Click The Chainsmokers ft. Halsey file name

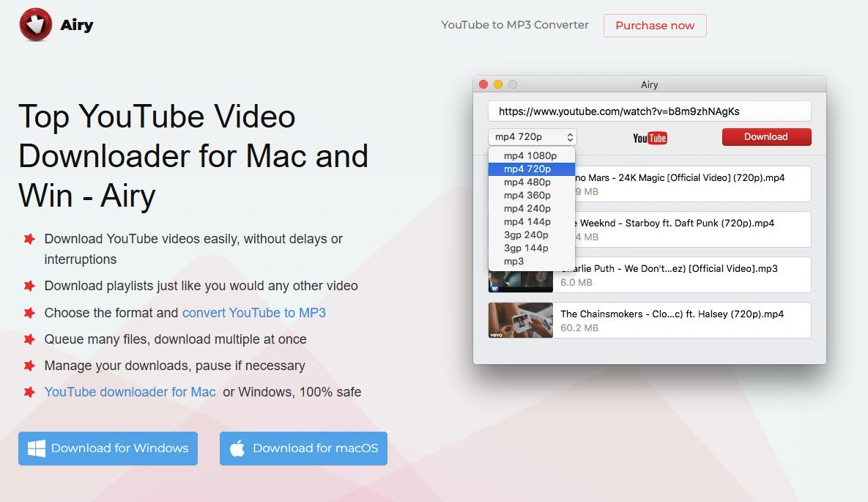click(x=672, y=314)
